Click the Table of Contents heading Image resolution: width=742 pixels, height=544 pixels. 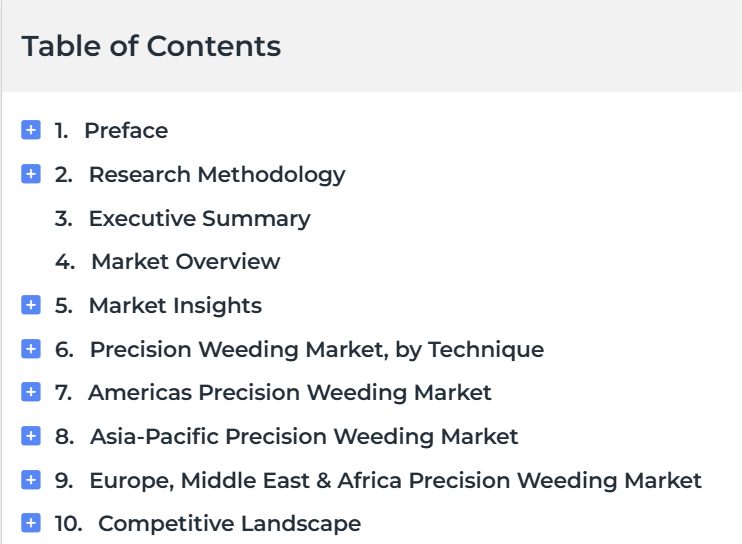point(151,46)
